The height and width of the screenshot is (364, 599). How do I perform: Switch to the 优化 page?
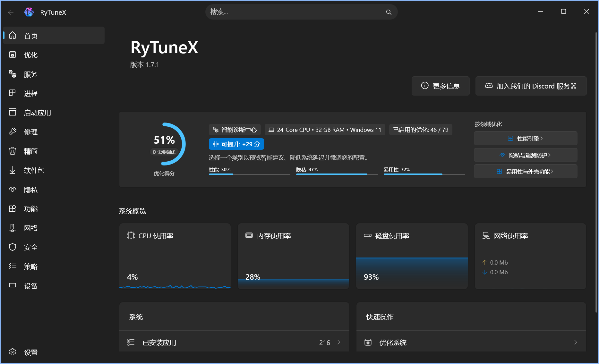click(54, 55)
